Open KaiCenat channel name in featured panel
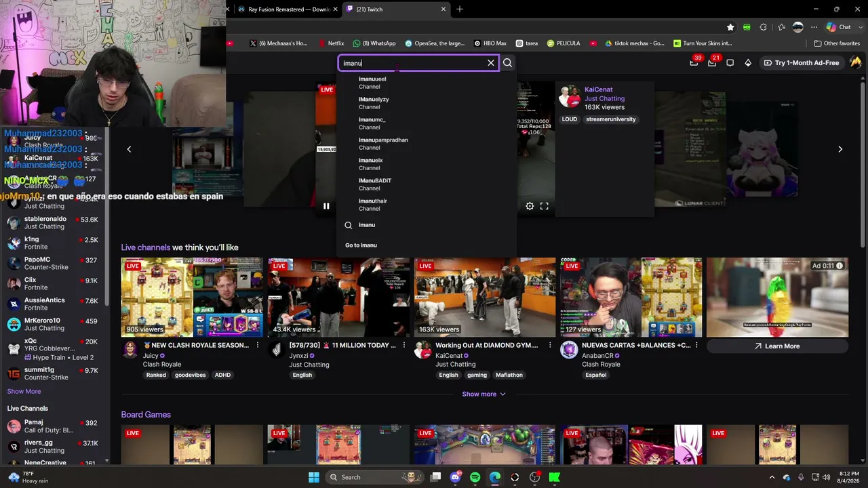The width and height of the screenshot is (868, 488). (598, 89)
